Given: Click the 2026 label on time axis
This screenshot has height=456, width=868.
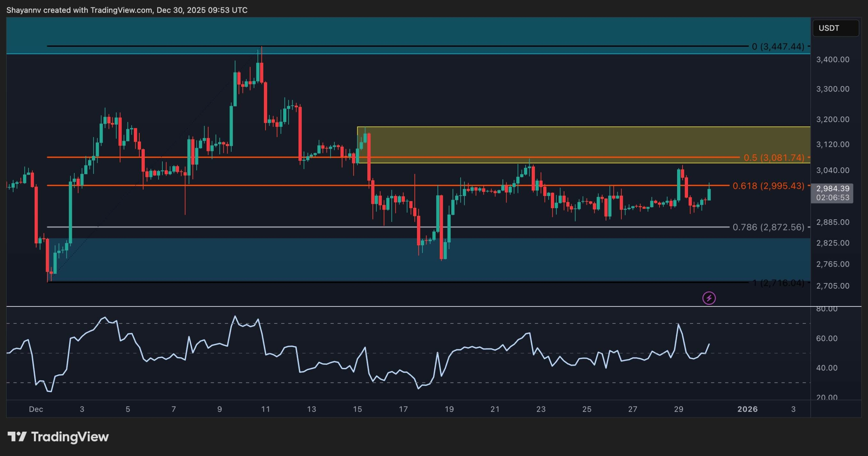Looking at the screenshot, I should (x=747, y=409).
